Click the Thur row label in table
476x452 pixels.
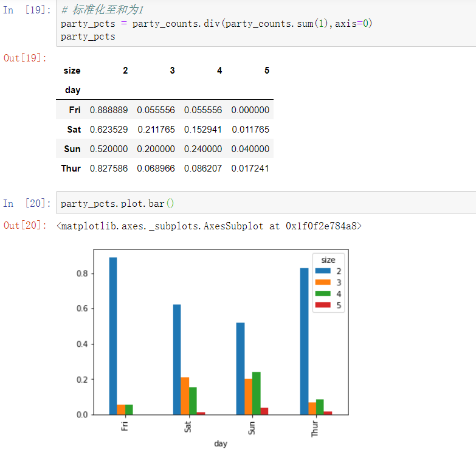tap(71, 169)
